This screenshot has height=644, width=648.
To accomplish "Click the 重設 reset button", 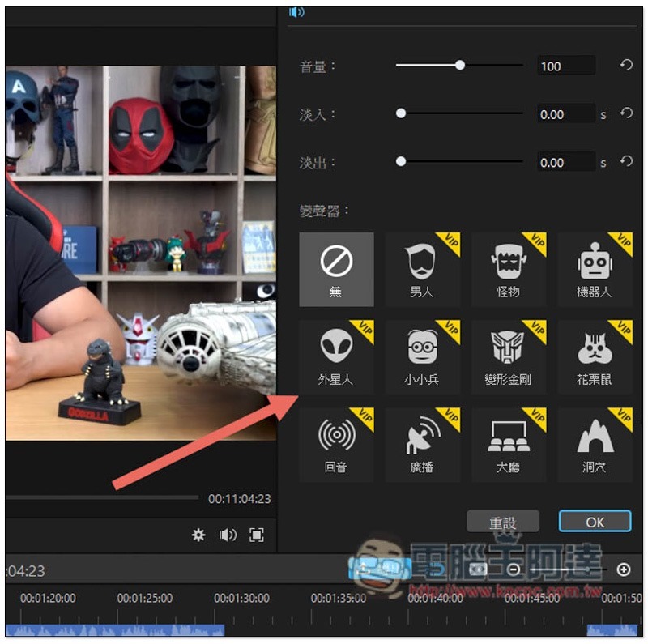I will 503,522.
